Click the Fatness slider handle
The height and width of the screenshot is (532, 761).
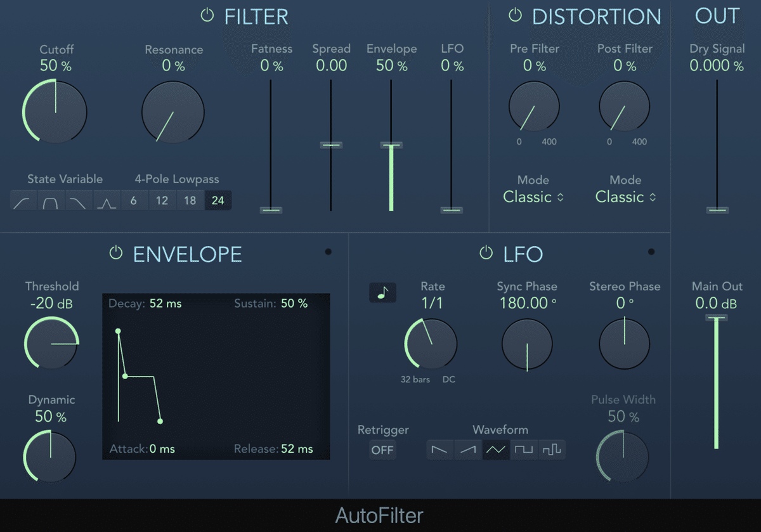(271, 210)
